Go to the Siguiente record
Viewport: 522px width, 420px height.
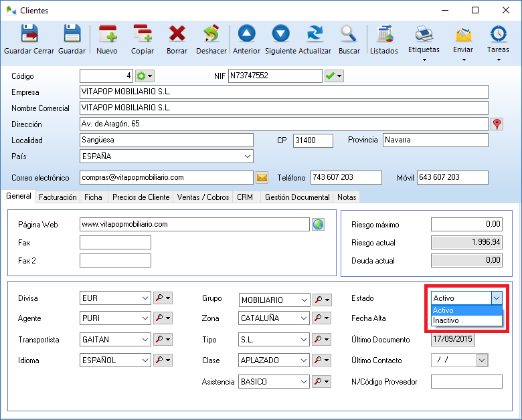(280, 39)
